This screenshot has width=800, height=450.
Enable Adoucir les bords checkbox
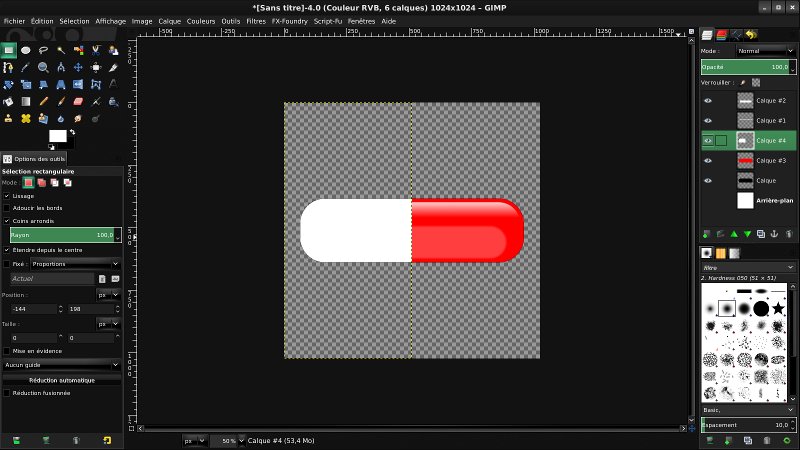point(7,208)
